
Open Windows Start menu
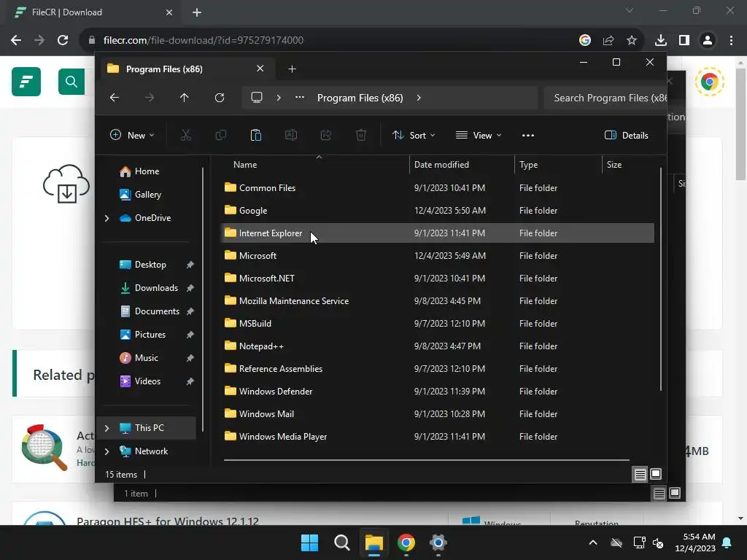[309, 542]
